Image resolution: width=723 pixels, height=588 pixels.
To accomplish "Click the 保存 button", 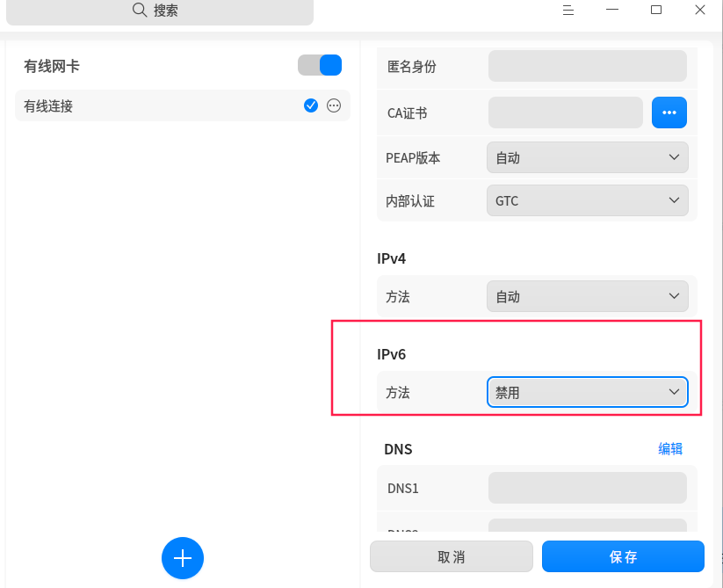I will click(x=623, y=556).
